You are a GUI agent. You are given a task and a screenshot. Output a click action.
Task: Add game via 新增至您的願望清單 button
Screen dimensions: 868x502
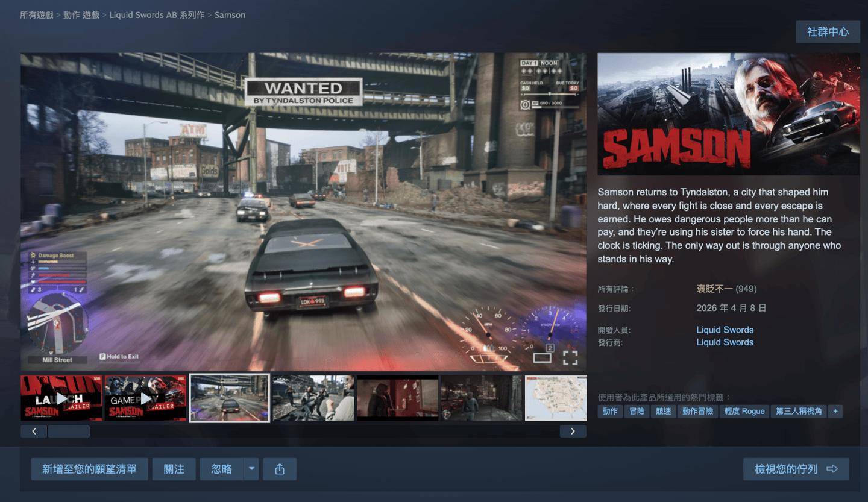click(x=89, y=469)
